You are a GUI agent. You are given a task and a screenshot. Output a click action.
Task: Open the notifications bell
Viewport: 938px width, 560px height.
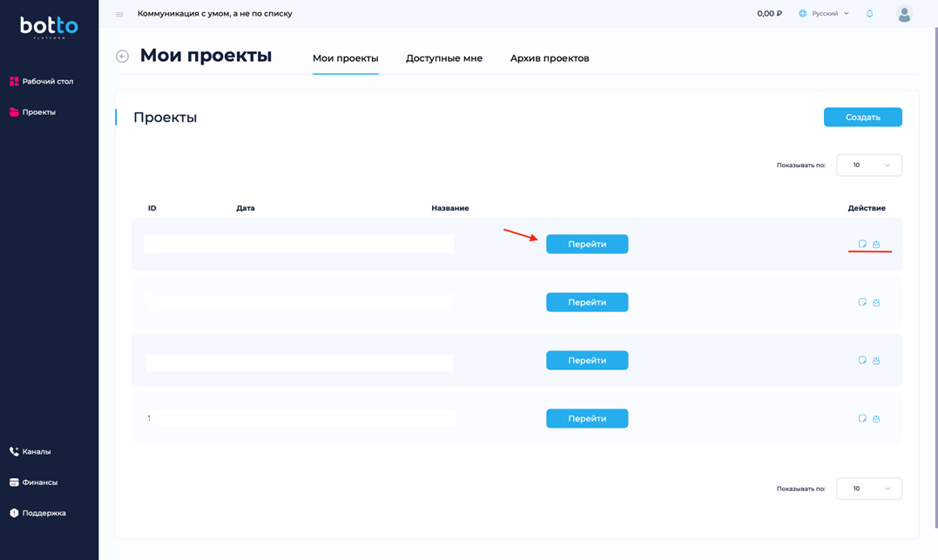click(869, 14)
